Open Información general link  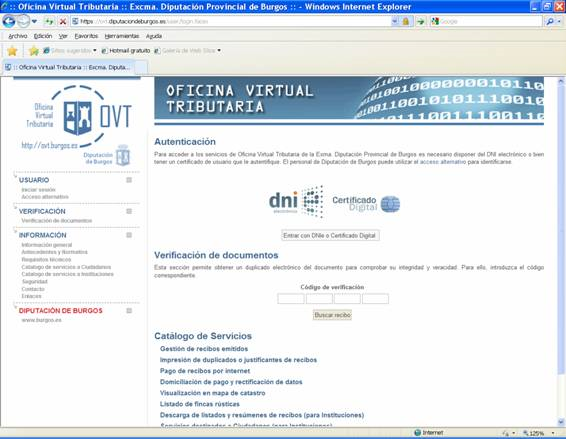[x=47, y=245]
